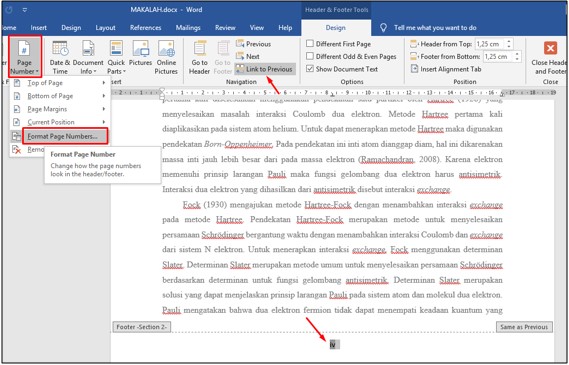Click the Footer -Section 2- label
The width and height of the screenshot is (569, 365).
142,327
